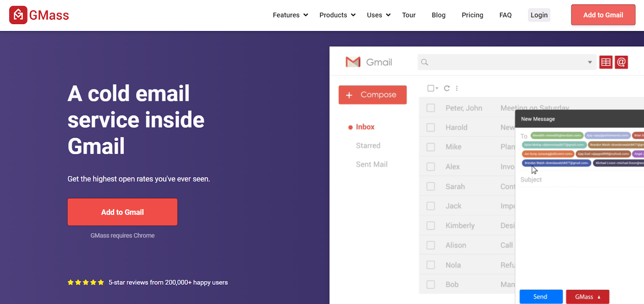
Task: Select the Kimberly email checkbox
Action: tap(431, 225)
